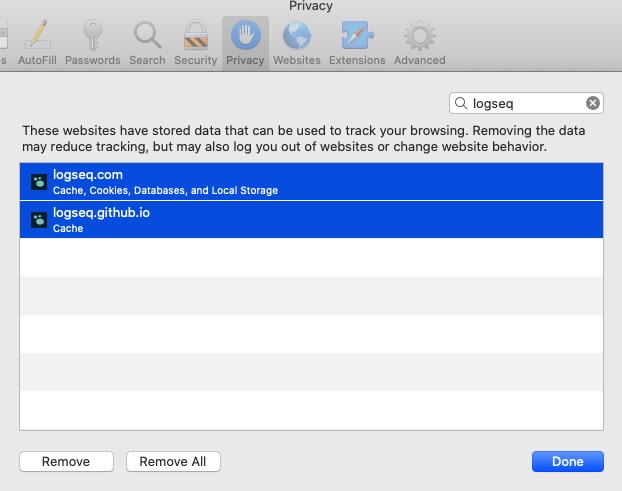This screenshot has width=622, height=491.
Task: Click the Websites tab label
Action: 297,60
